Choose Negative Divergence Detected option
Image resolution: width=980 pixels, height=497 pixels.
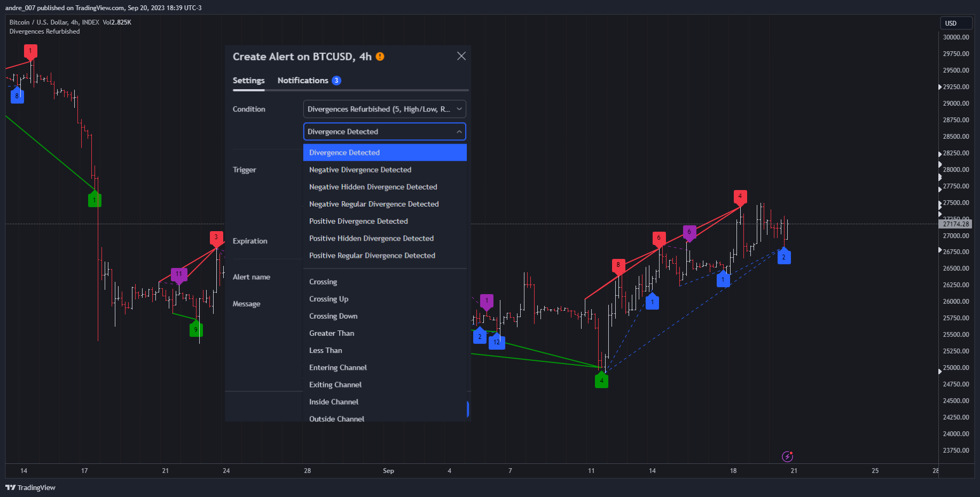click(385, 170)
